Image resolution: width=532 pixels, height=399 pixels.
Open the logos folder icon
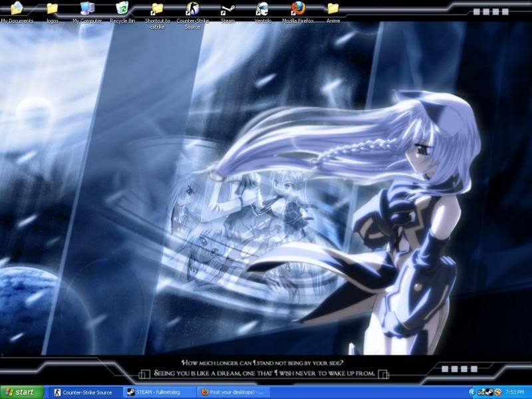[53, 12]
